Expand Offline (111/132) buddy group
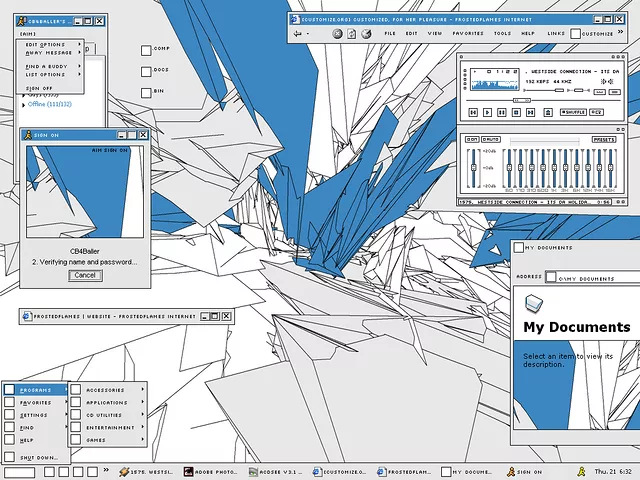Image resolution: width=640 pixels, height=480 pixels. click(24, 105)
